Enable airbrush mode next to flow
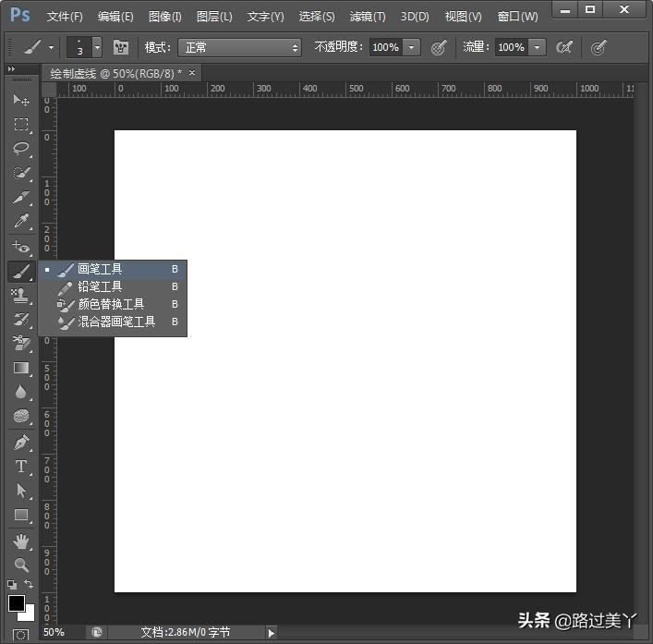This screenshot has height=644, width=653. pos(564,47)
